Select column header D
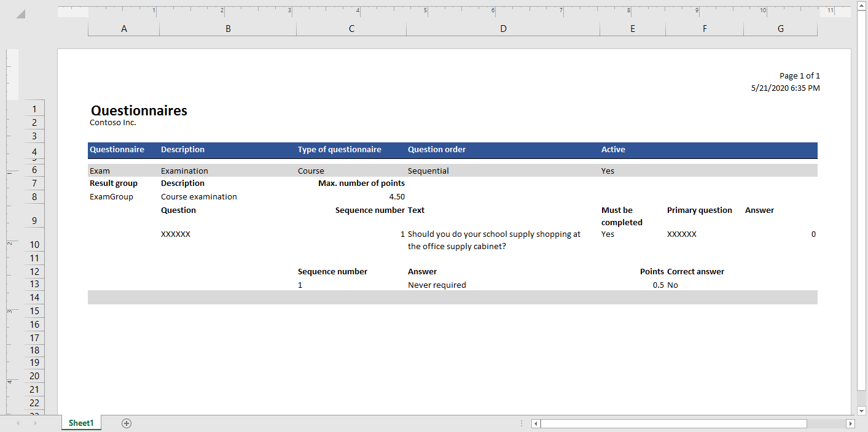This screenshot has height=432, width=868. click(x=502, y=28)
